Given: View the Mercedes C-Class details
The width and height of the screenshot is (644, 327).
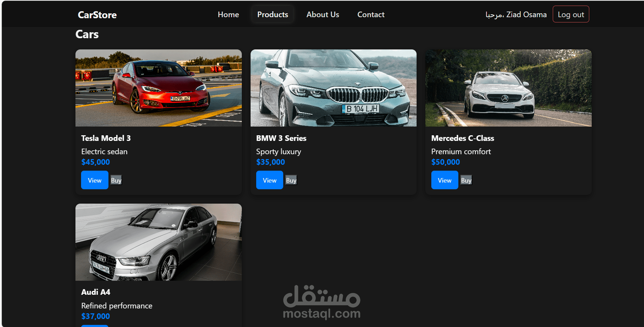Looking at the screenshot, I should click(445, 180).
